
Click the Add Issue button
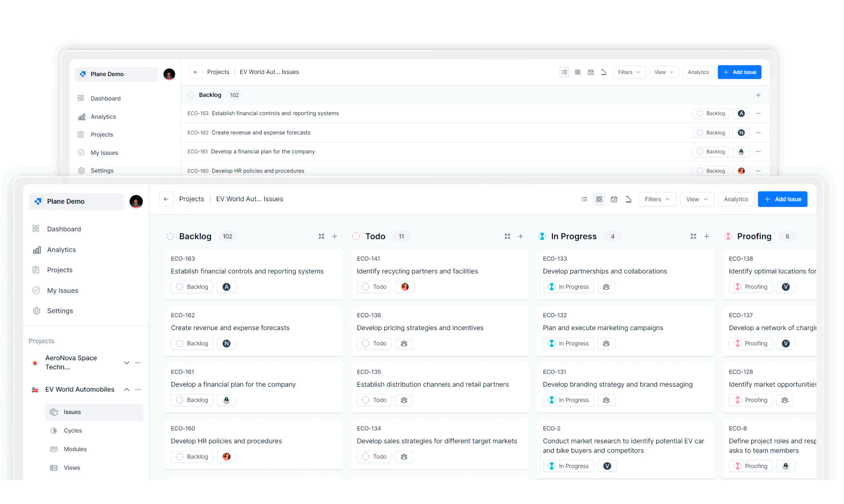(782, 199)
